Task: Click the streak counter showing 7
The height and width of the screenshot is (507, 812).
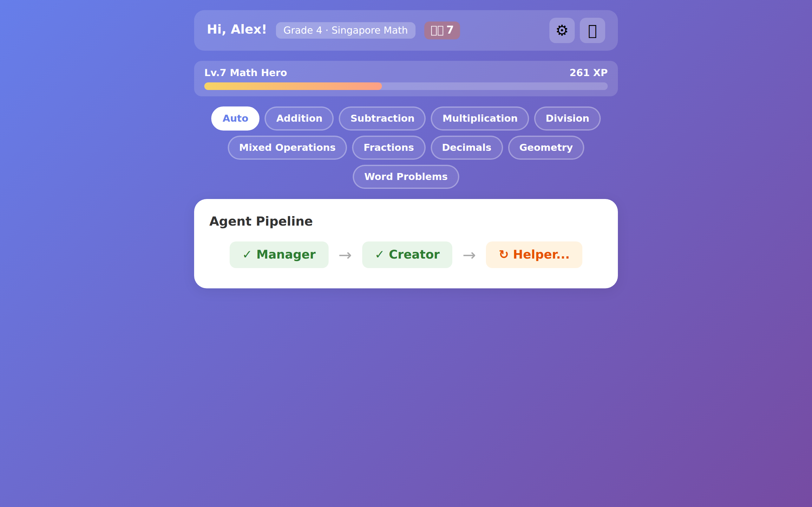Action: 442,30
